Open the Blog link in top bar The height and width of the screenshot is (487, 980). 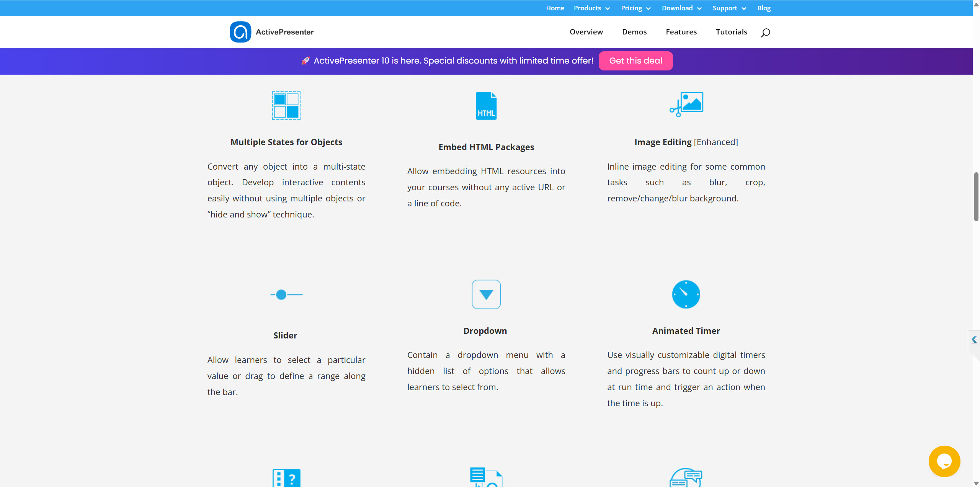tap(764, 8)
